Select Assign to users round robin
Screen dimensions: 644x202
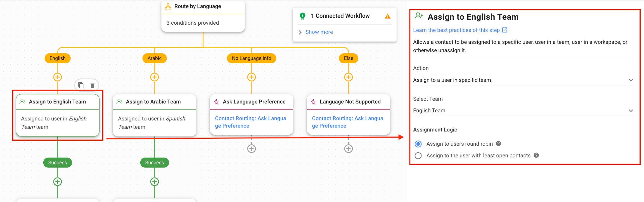(418, 144)
